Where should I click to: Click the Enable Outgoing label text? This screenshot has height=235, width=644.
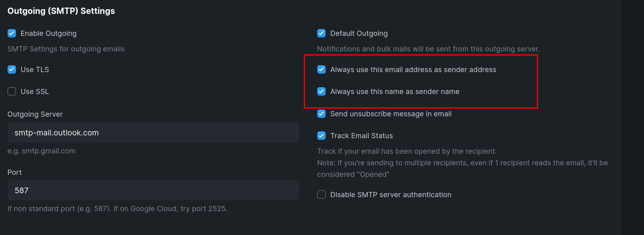point(49,33)
